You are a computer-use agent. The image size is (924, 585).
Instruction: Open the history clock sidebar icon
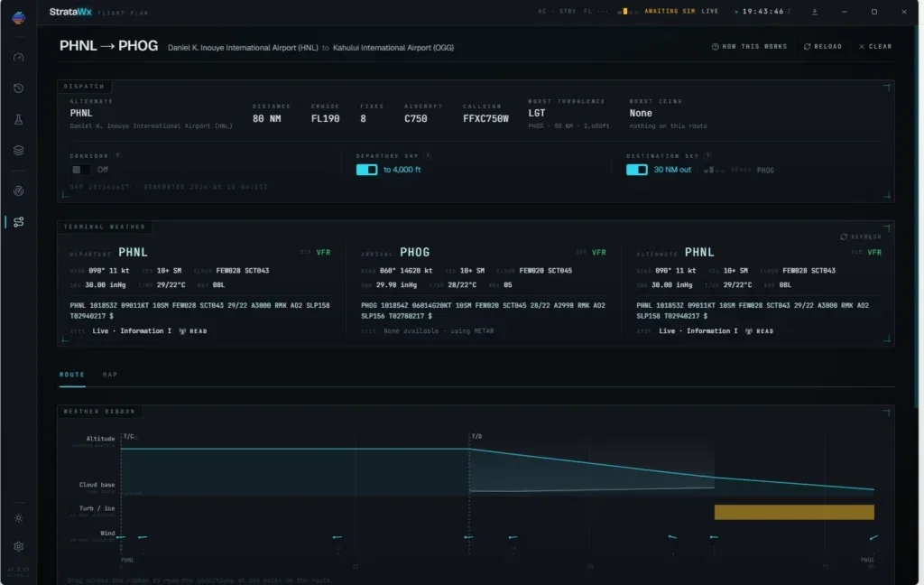point(18,88)
